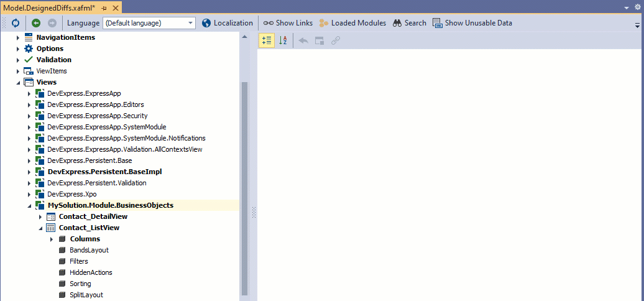
Task: Click the Validation green checkmark icon
Action: click(29, 60)
